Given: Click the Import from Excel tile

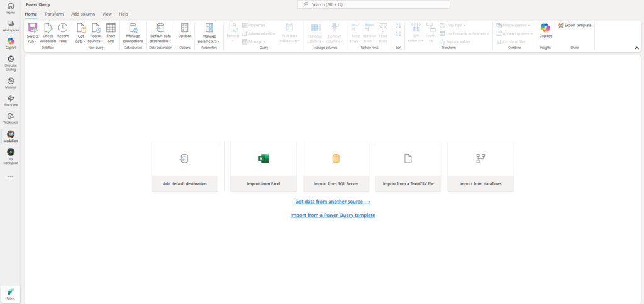Looking at the screenshot, I should coord(264,166).
